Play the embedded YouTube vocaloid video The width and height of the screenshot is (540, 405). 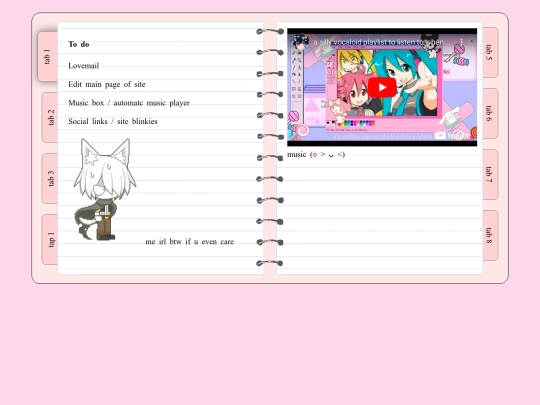click(382, 87)
